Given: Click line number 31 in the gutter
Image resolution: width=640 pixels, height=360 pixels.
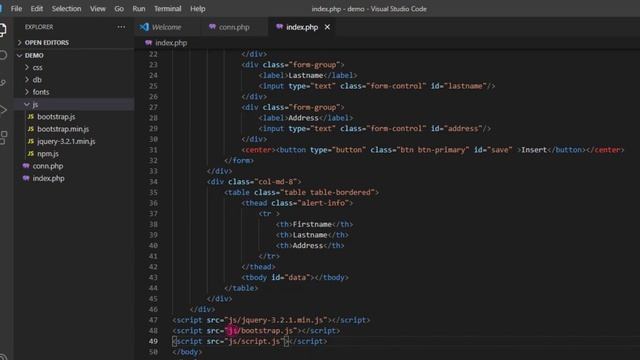Looking at the screenshot, I should (x=153, y=150).
